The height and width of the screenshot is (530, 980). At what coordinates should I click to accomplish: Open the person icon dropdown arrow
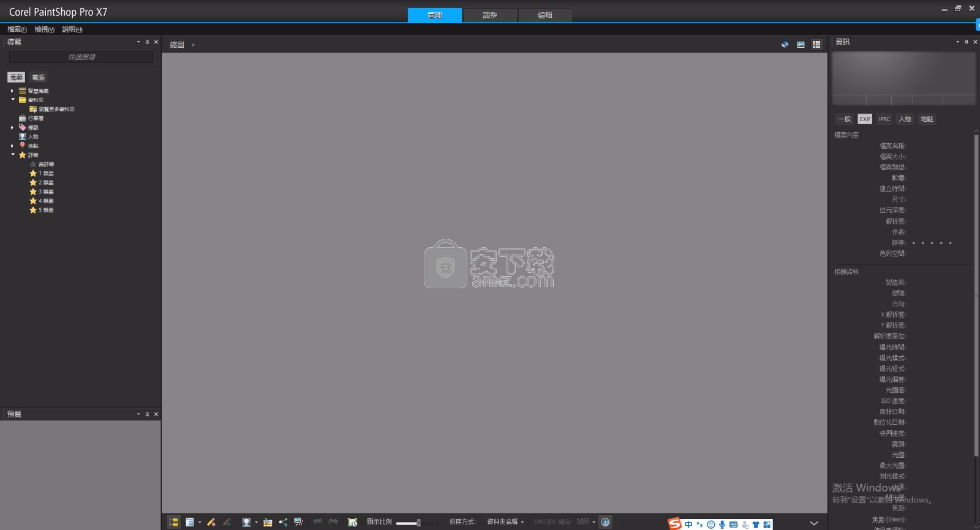[256, 523]
